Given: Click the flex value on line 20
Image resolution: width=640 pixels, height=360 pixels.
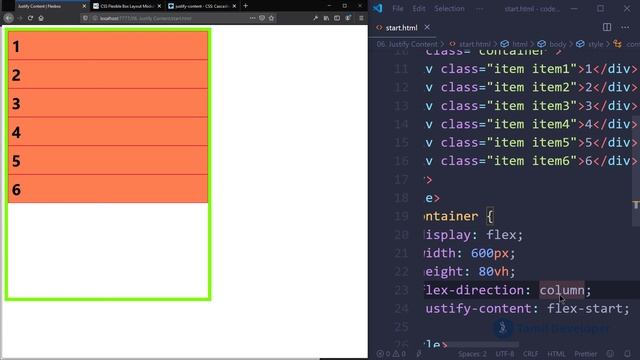Looking at the screenshot, I should point(501,235).
